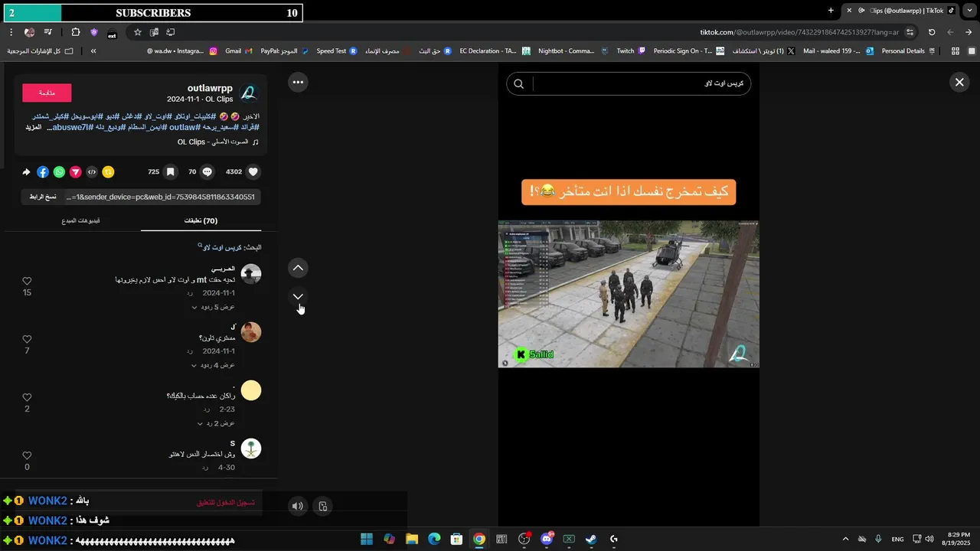Open more share options arrow icon
Viewport: 980px width, 551px height.
[x=27, y=172]
